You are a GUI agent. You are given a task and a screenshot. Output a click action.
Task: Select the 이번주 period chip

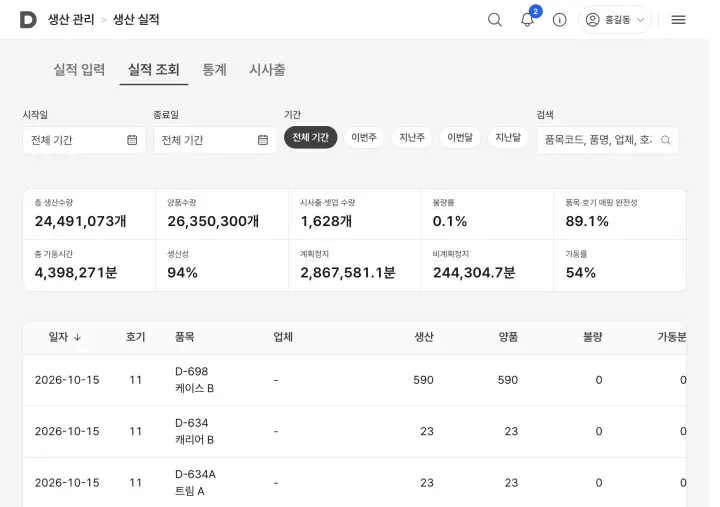[x=364, y=137]
